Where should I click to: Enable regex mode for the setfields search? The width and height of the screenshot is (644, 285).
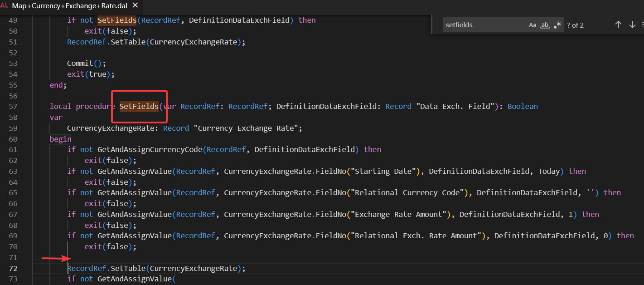(x=557, y=25)
